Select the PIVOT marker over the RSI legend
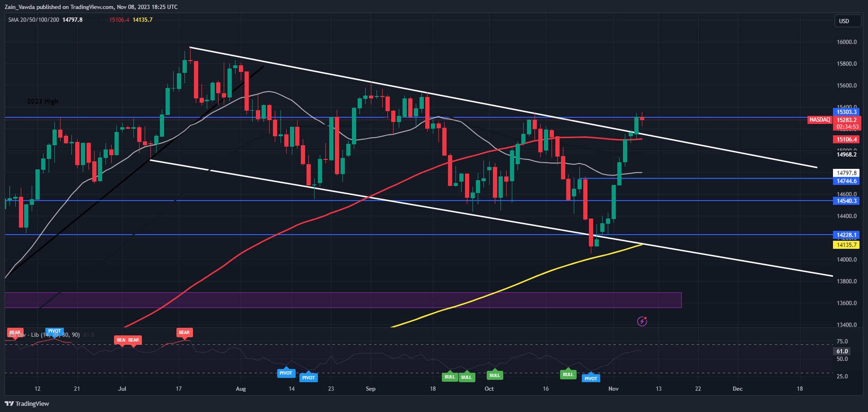Viewport: 868px width, 412px height. click(54, 331)
